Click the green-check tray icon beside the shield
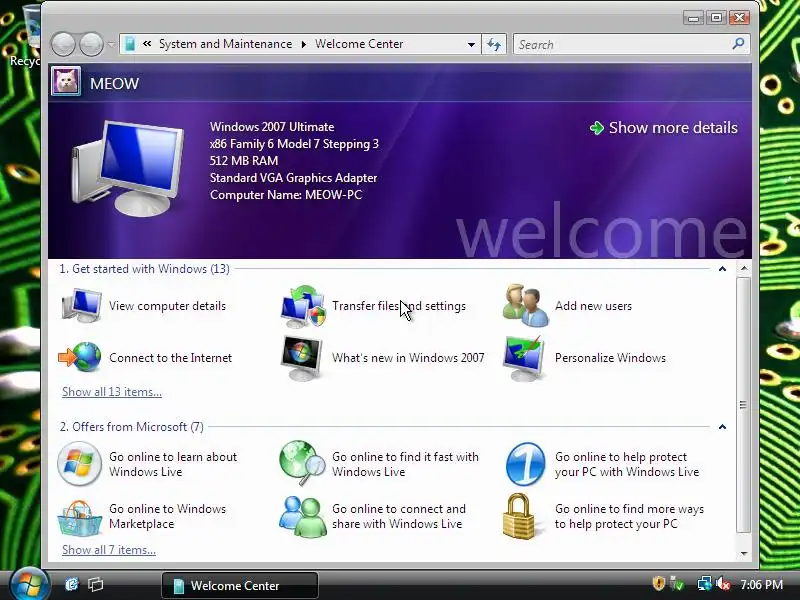800x600 pixels. tap(677, 583)
